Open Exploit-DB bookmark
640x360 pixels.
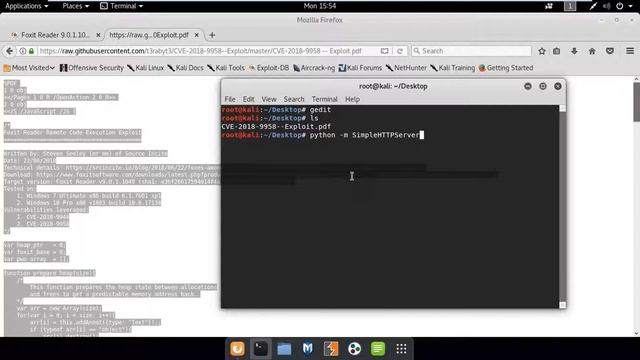coord(269,68)
